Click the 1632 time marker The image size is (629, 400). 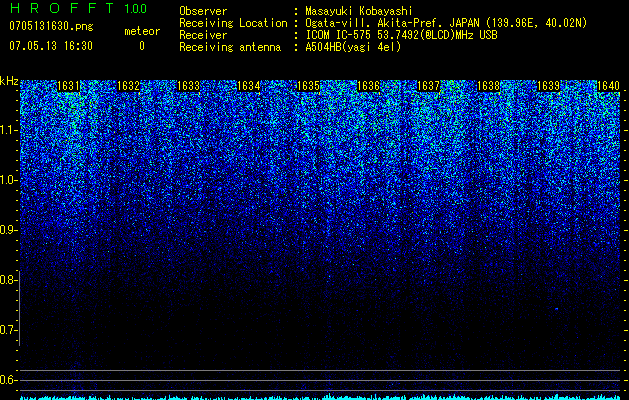[x=128, y=86]
